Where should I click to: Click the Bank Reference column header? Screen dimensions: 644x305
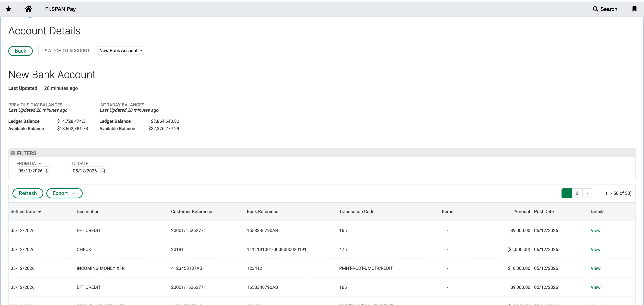pos(262,212)
